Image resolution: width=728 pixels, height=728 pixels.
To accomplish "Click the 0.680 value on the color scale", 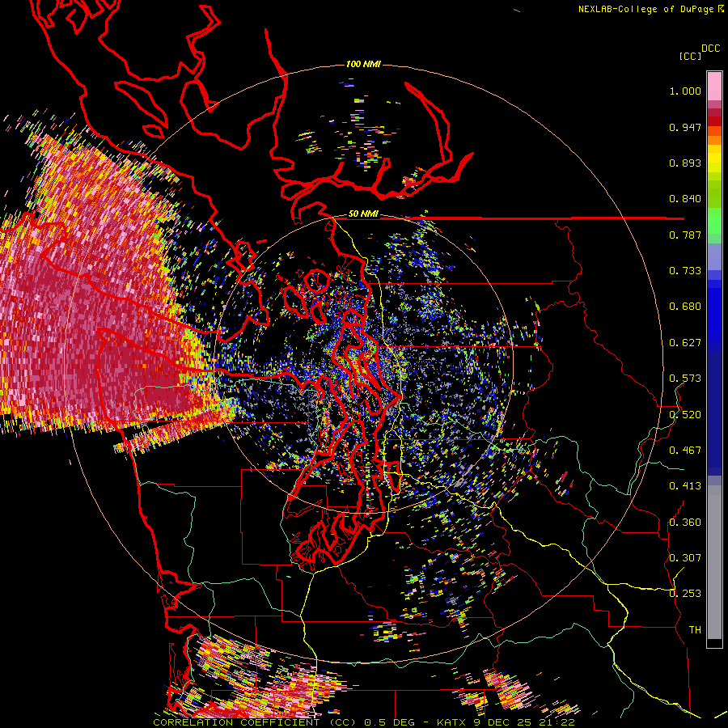I will tap(685, 307).
